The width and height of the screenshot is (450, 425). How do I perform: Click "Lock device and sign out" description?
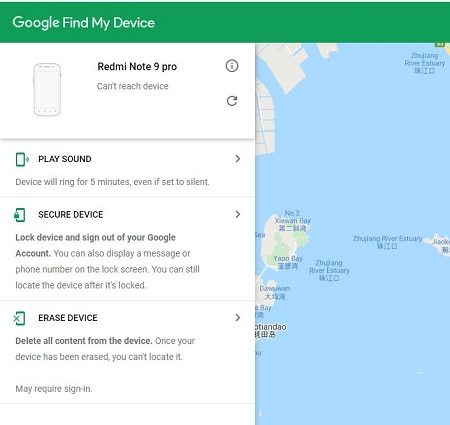coord(107,261)
